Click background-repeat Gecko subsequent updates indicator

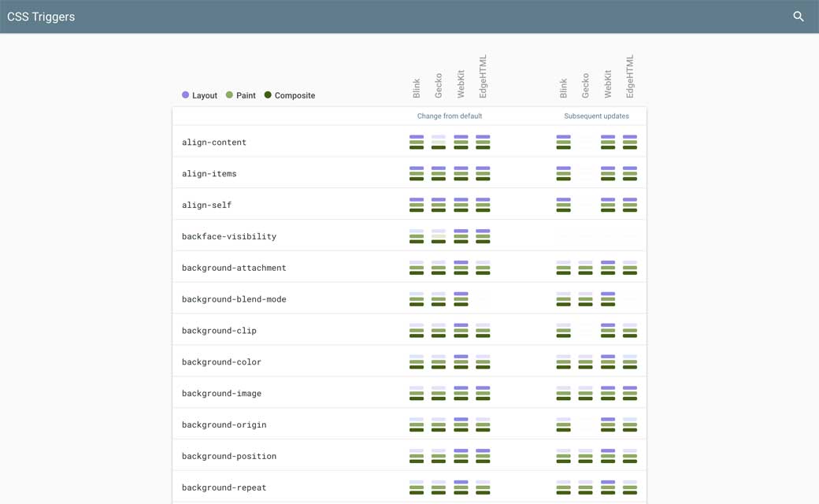(585, 487)
